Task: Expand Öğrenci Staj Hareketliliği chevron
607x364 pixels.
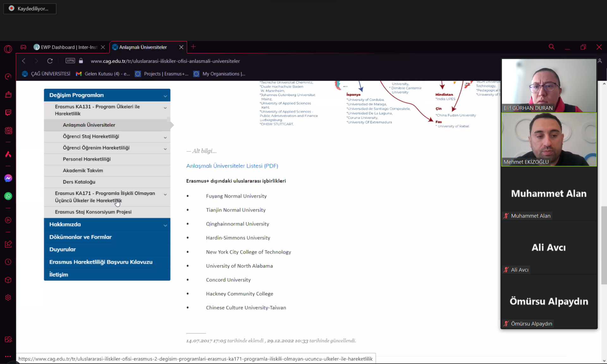Action: 165,137
